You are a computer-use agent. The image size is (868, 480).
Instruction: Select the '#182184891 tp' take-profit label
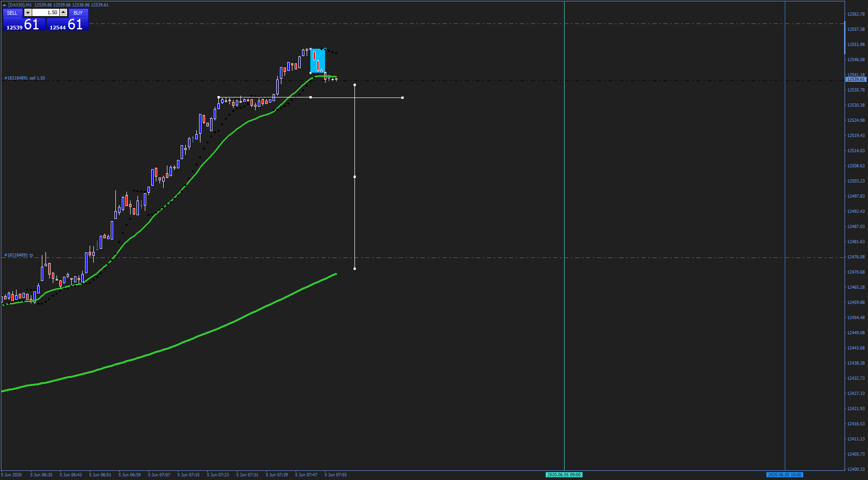click(x=19, y=255)
